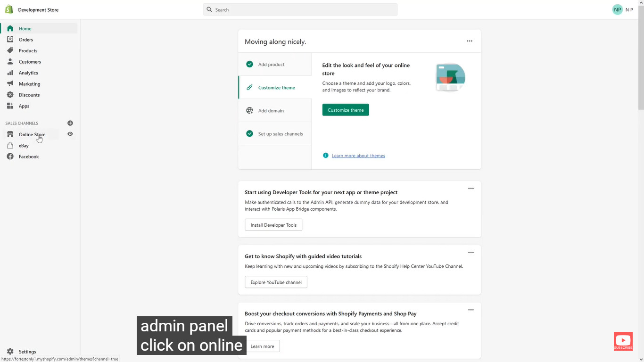The height and width of the screenshot is (362, 644).
Task: Add a new sales channel plus icon
Action: (x=70, y=123)
